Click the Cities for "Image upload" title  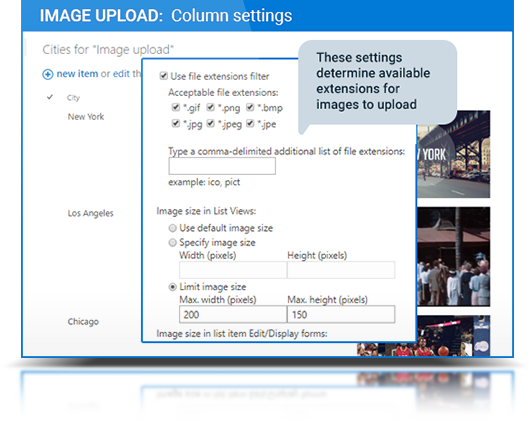coord(108,50)
